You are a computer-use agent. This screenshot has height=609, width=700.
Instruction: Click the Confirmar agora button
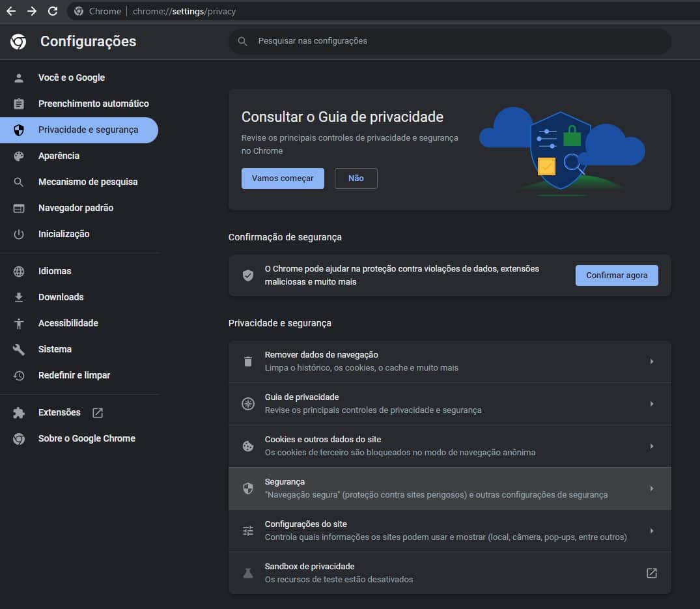point(617,276)
